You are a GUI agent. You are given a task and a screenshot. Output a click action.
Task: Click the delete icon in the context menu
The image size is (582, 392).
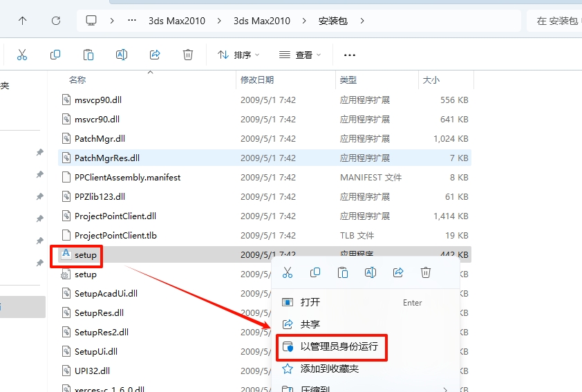coord(426,272)
